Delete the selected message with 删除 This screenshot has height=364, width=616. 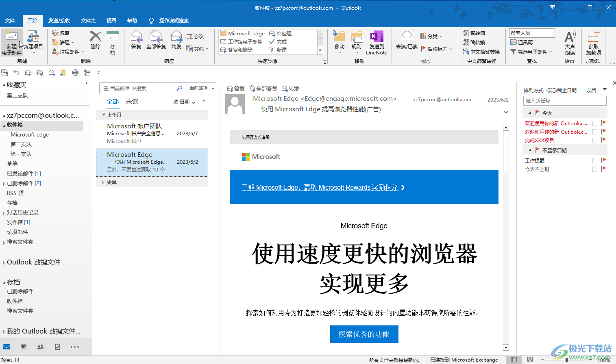(96, 40)
